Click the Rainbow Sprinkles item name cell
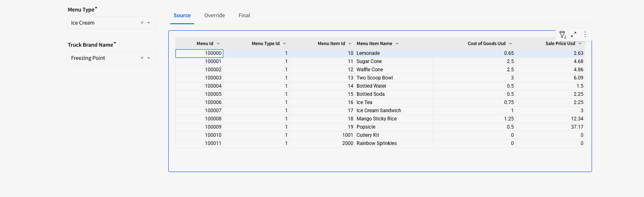The height and width of the screenshot is (197, 644). coord(377,143)
